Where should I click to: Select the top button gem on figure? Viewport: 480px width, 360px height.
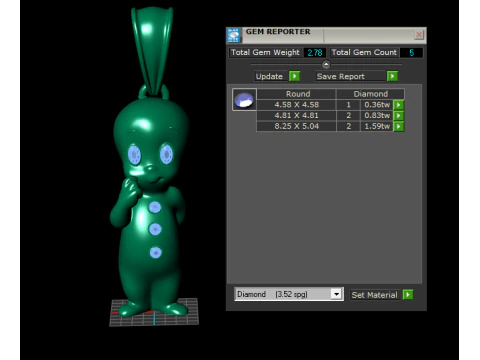pos(155,207)
